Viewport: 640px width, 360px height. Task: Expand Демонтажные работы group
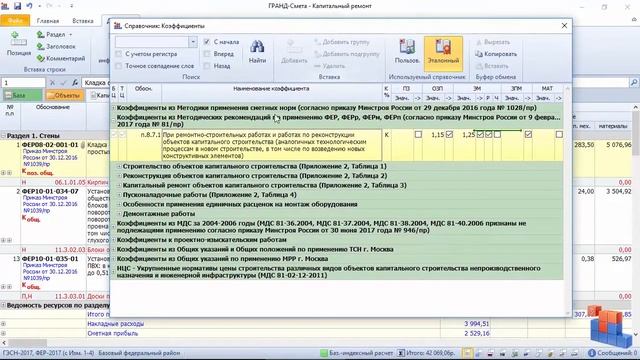120,214
